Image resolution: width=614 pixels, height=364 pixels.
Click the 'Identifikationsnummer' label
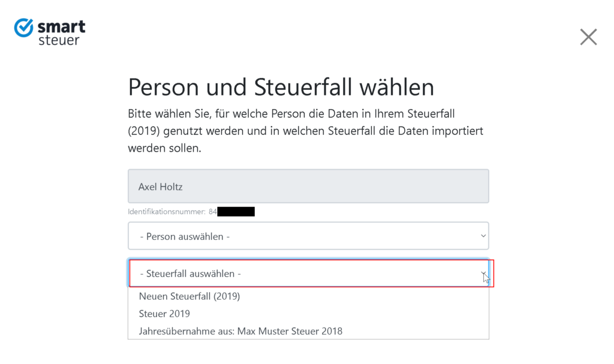pos(167,212)
